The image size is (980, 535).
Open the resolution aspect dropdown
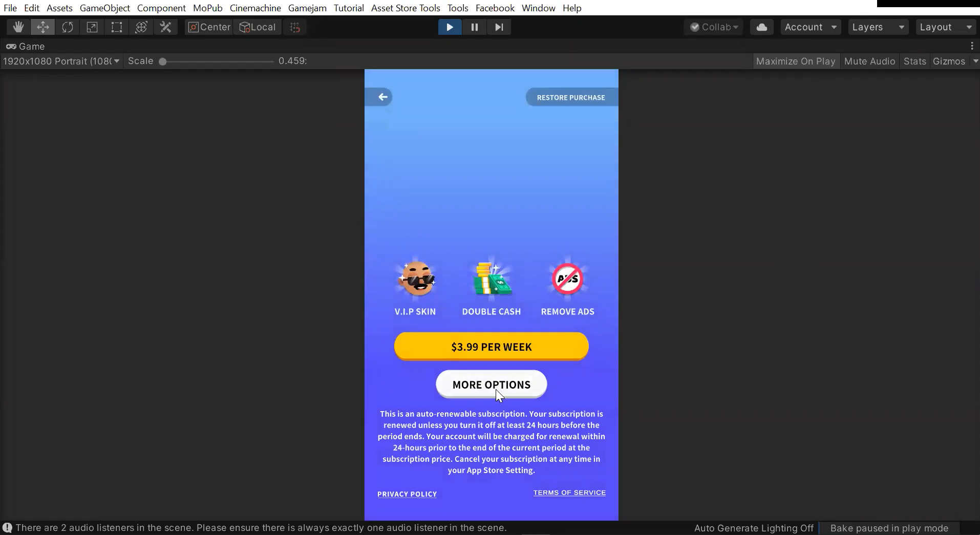(61, 61)
